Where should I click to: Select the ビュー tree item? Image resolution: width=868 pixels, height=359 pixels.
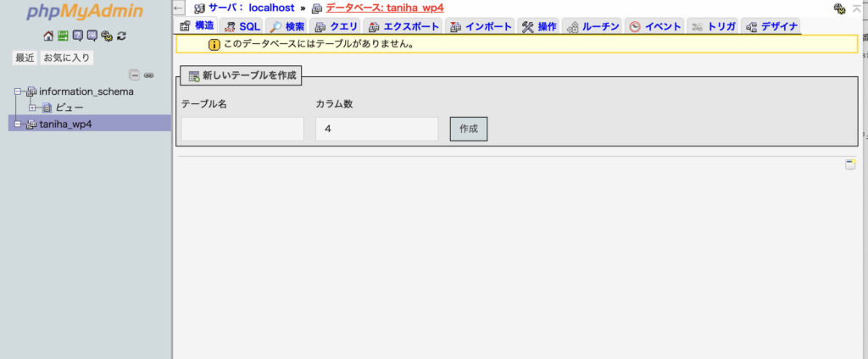70,108
